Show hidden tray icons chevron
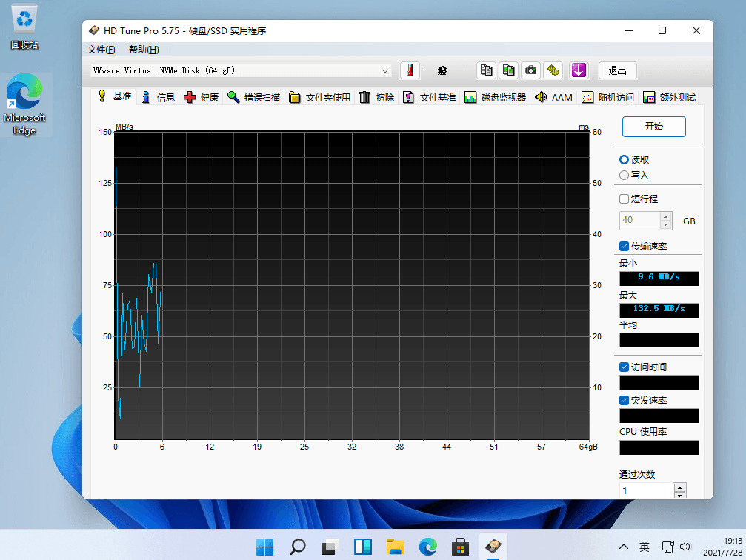The image size is (746, 560). (623, 547)
